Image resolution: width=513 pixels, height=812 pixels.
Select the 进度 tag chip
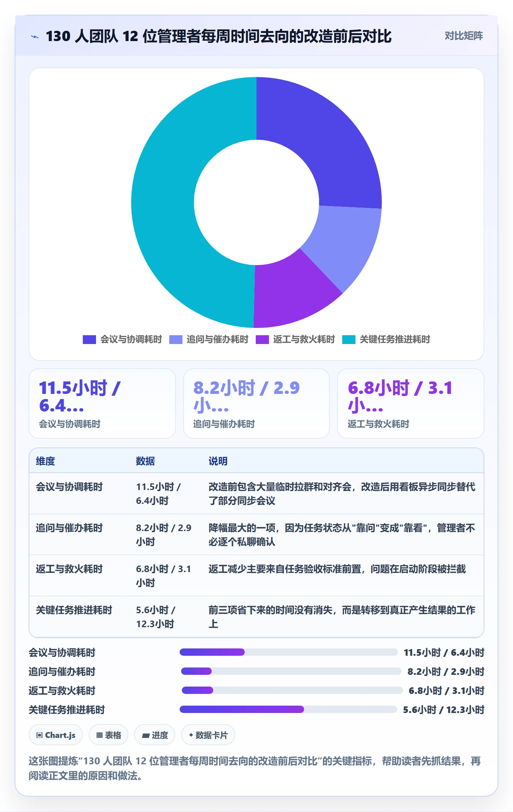155,735
